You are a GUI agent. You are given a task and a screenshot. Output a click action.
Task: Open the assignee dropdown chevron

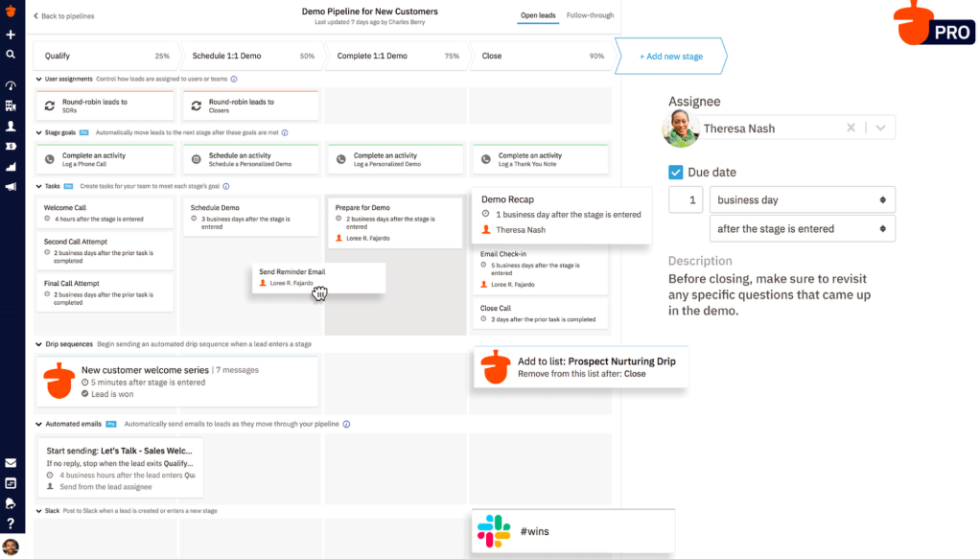coord(879,128)
